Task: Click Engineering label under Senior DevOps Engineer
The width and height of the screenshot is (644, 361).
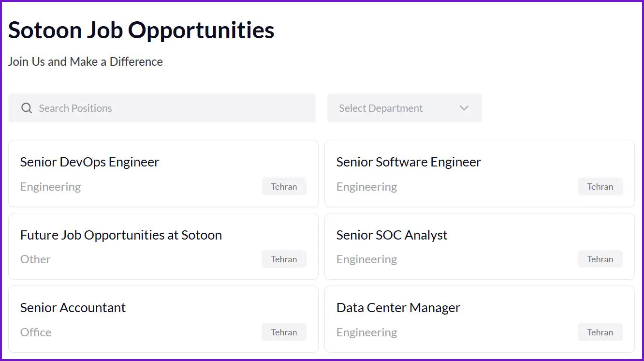Action: (50, 187)
